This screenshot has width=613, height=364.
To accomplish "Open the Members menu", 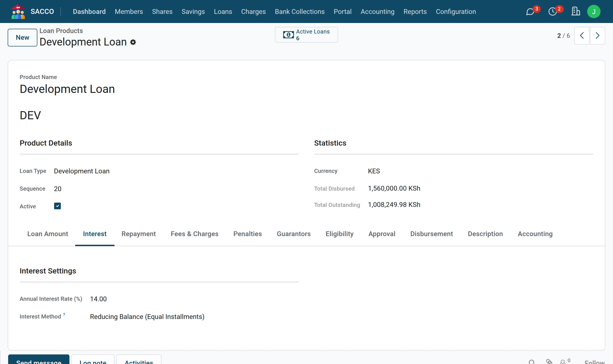I will pos(129,11).
